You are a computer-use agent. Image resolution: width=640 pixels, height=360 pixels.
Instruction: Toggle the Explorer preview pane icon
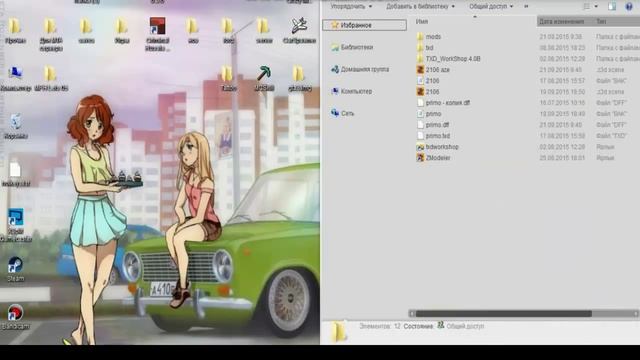[612, 6]
